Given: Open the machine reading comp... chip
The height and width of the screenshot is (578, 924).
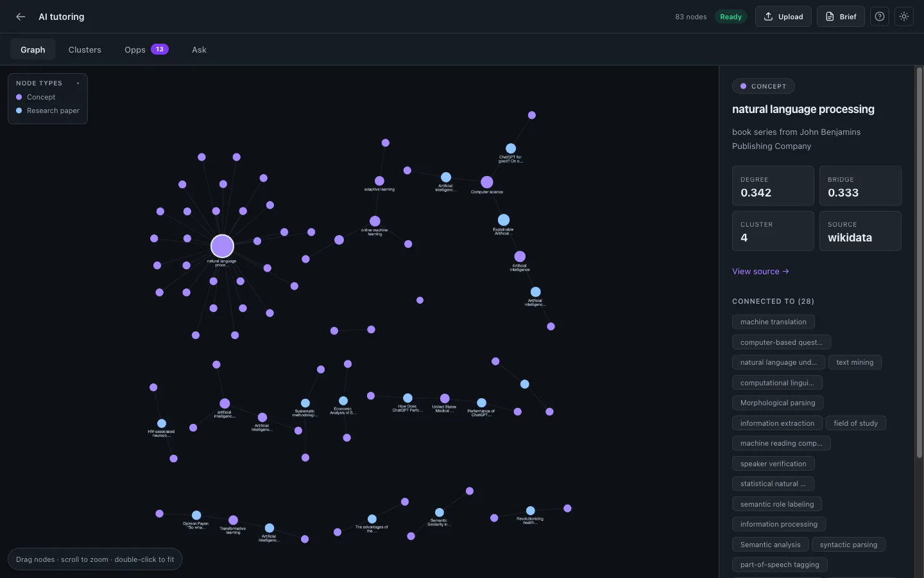Looking at the screenshot, I should pos(782,443).
